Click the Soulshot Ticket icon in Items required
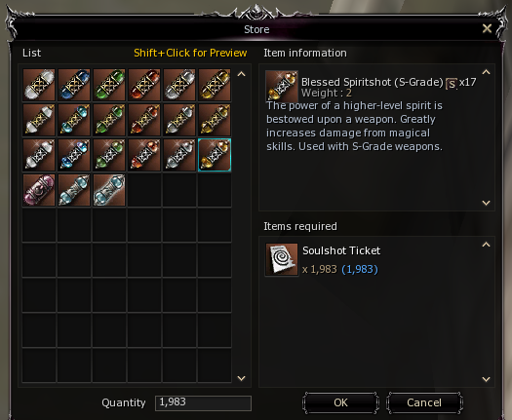 coord(282,259)
